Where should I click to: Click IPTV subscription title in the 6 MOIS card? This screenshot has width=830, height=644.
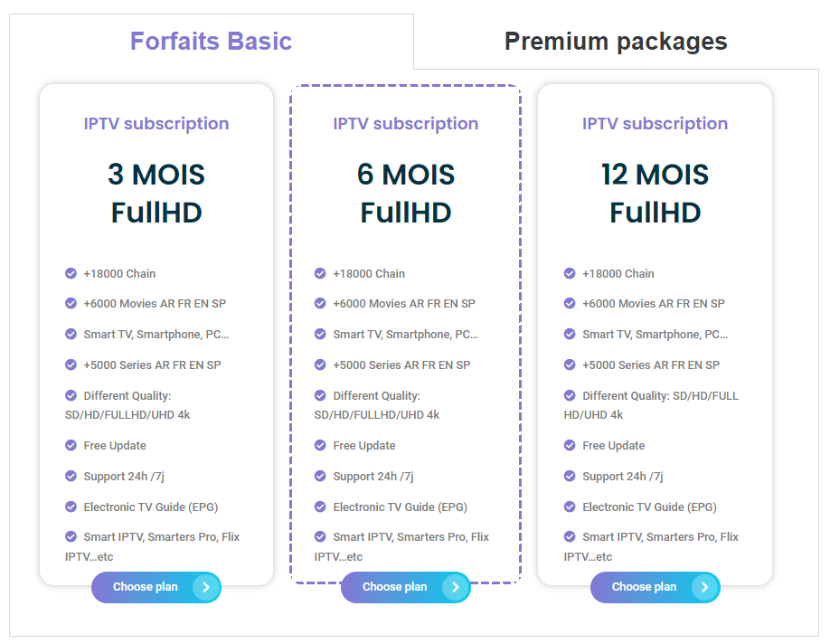tap(405, 124)
